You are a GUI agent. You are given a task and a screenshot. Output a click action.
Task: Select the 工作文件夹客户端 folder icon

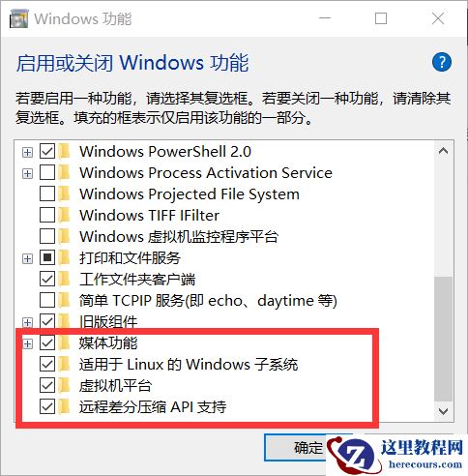tap(65, 279)
